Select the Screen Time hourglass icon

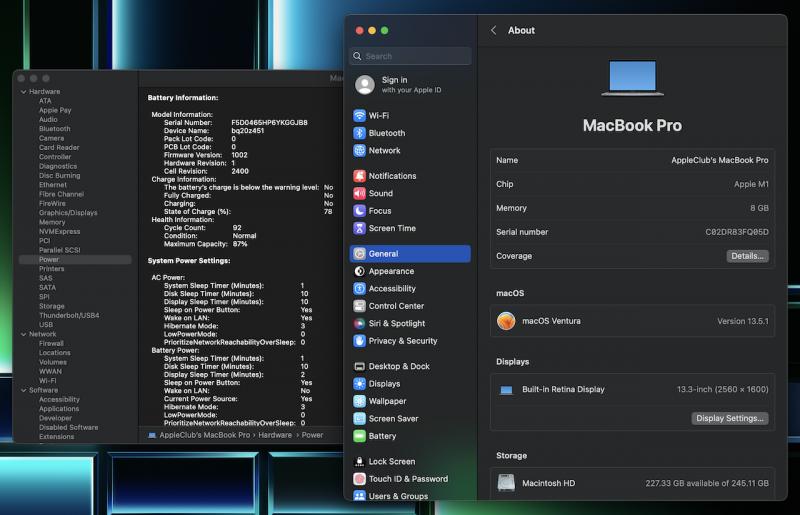pos(359,229)
